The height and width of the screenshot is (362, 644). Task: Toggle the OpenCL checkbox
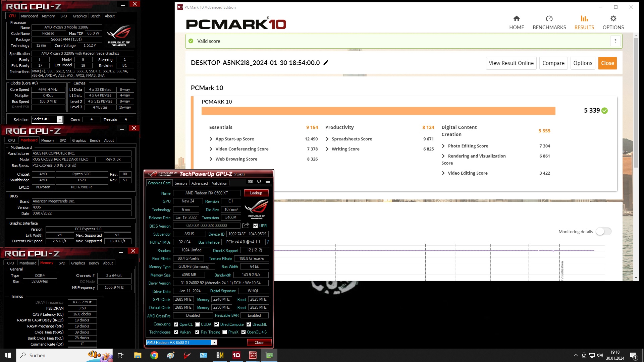(x=176, y=324)
